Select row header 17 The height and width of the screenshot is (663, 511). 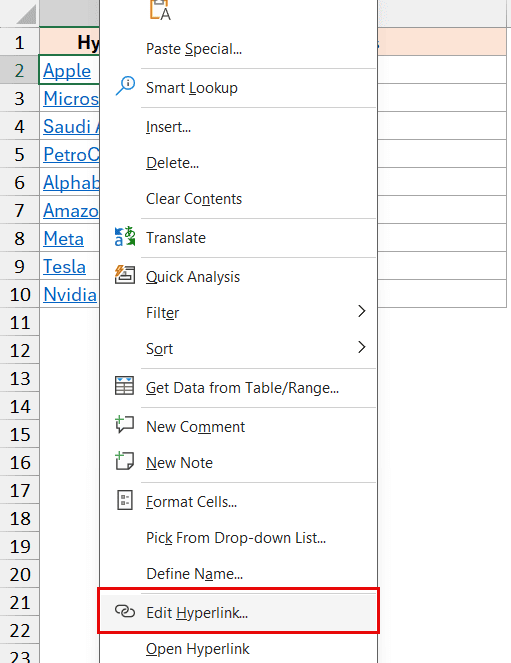[x=19, y=490]
